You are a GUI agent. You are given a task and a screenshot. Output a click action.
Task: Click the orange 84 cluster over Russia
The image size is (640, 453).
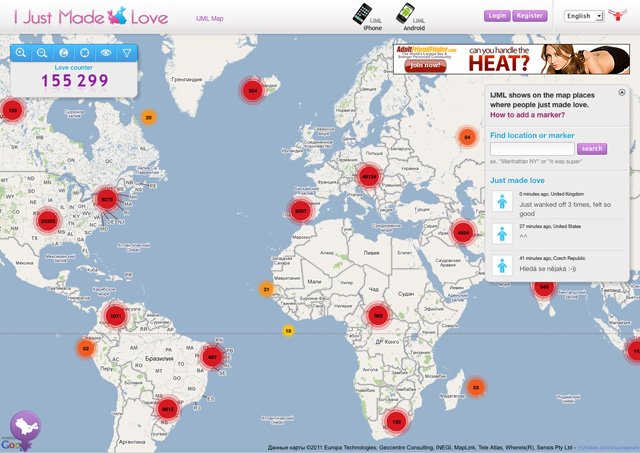click(467, 137)
